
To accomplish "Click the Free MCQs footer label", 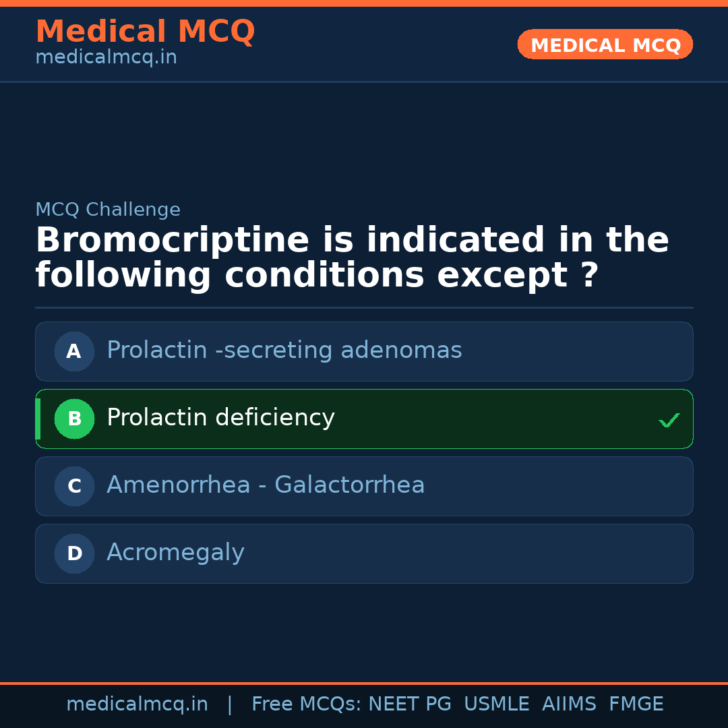I will point(307,704).
